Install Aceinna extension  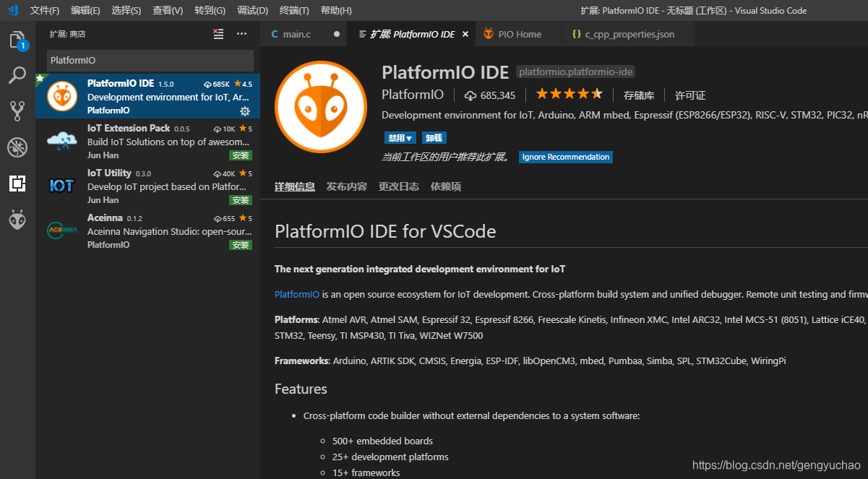pyautogui.click(x=241, y=245)
